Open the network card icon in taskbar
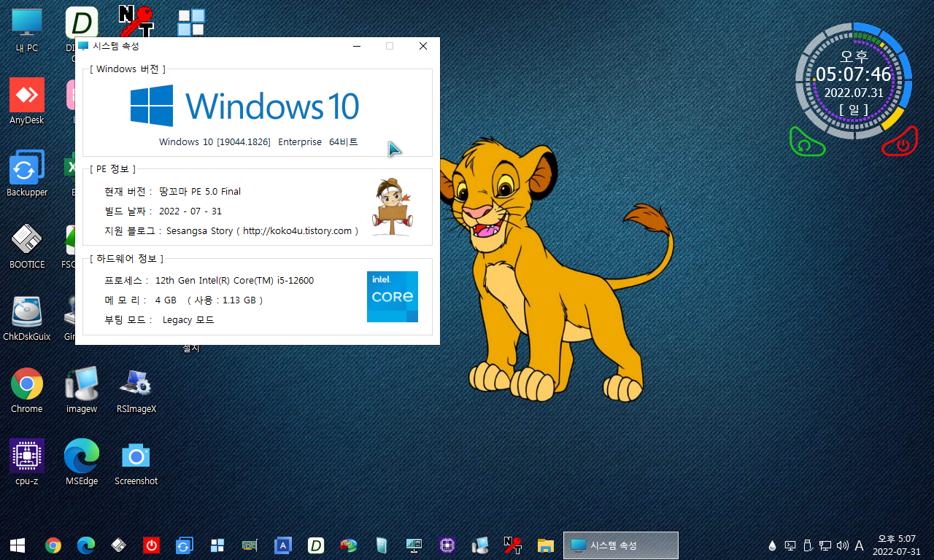 coord(250,545)
